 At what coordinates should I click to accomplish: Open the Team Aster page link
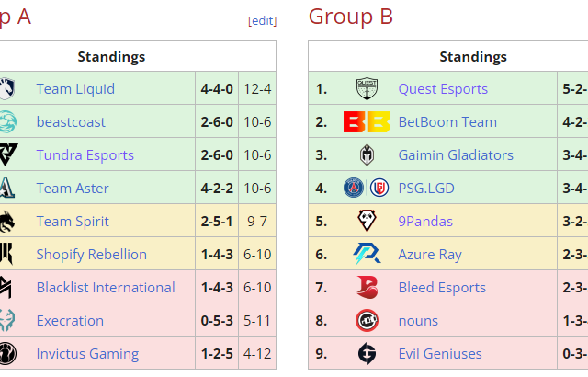73,188
